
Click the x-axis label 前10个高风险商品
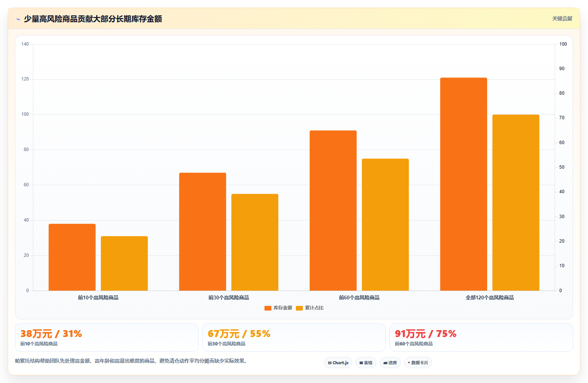(98, 298)
